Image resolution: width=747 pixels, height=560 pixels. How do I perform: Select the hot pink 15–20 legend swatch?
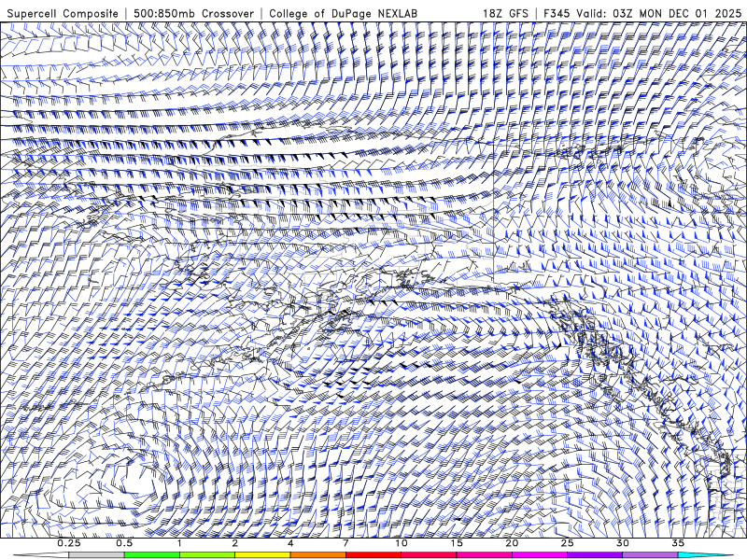(484, 555)
